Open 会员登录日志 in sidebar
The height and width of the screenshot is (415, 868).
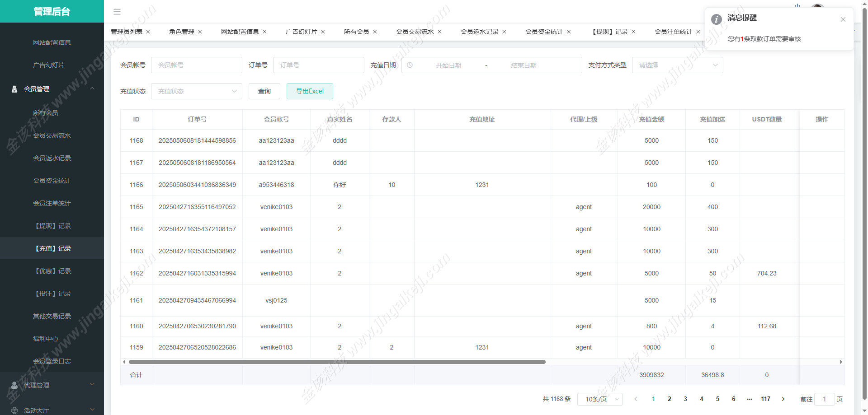(52, 361)
